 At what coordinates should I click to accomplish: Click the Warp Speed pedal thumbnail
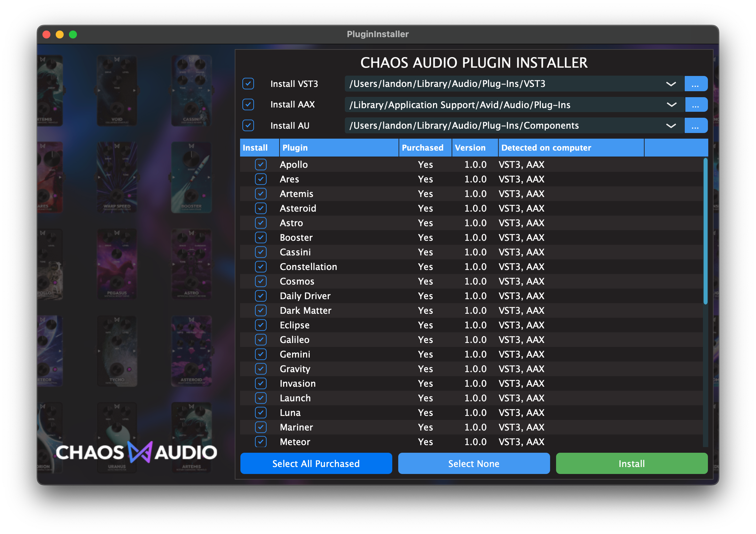tap(117, 177)
